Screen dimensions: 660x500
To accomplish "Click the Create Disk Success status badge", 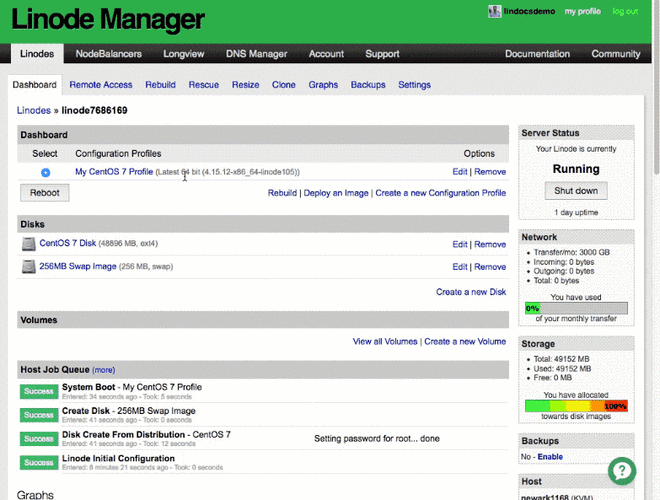I will 39,414.
